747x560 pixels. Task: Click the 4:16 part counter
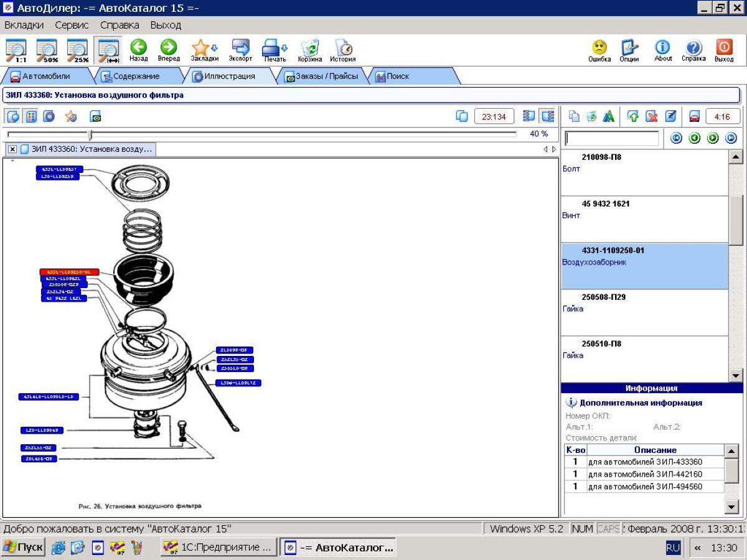tap(723, 116)
